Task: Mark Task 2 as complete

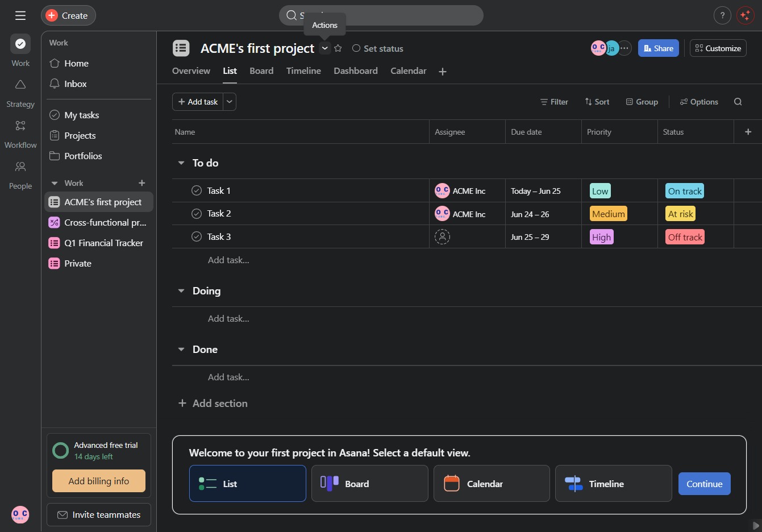Action: tap(197, 214)
